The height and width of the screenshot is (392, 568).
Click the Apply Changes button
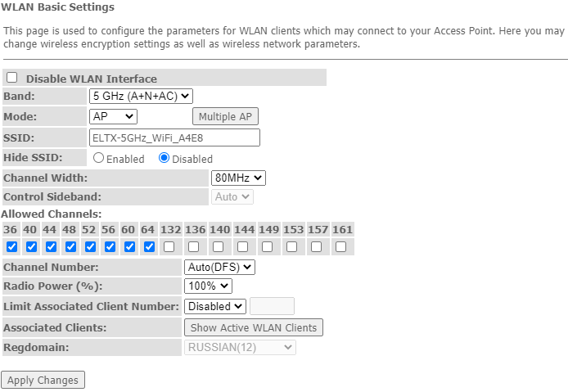(x=43, y=380)
